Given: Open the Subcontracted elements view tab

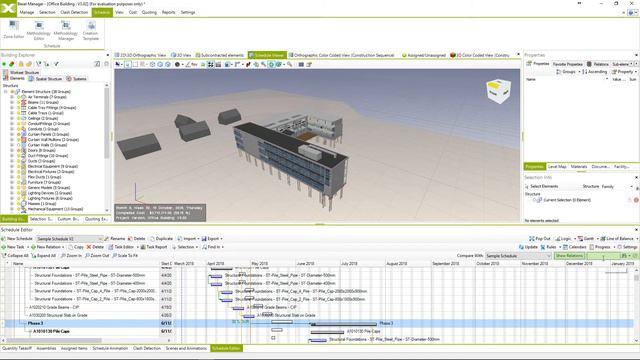Looking at the screenshot, I should click(220, 55).
